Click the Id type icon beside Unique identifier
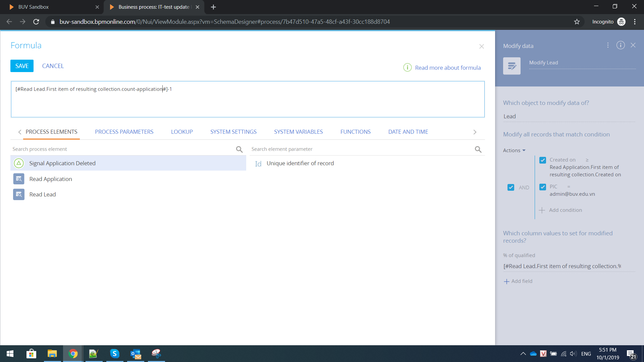The image size is (644, 362). [x=258, y=164]
